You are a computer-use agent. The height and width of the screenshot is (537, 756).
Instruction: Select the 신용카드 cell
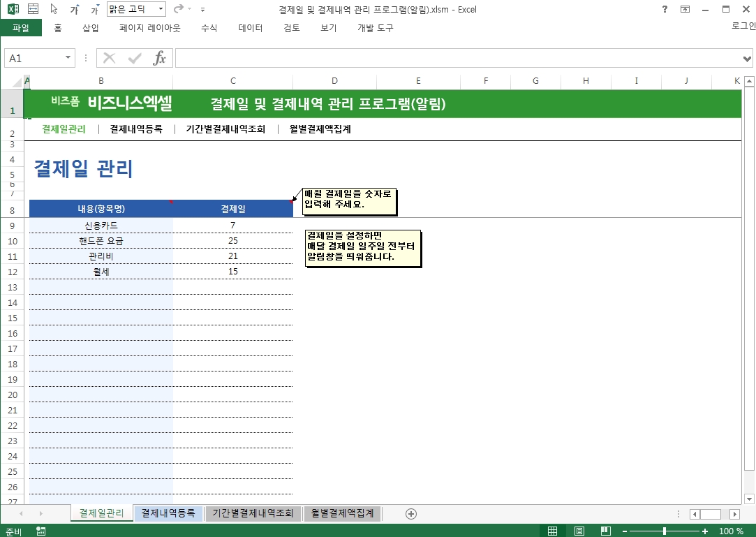pyautogui.click(x=101, y=226)
